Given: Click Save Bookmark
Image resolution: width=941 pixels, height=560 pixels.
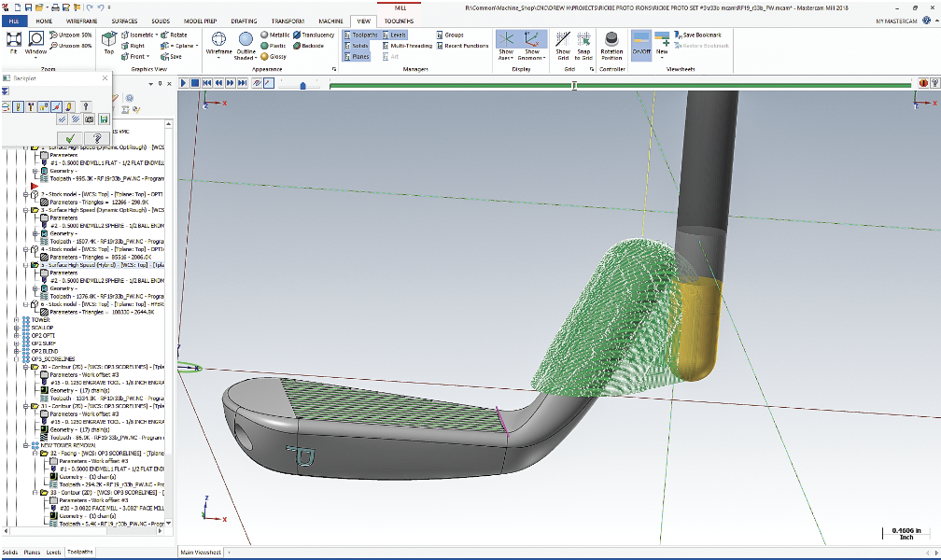Looking at the screenshot, I should coord(702,35).
